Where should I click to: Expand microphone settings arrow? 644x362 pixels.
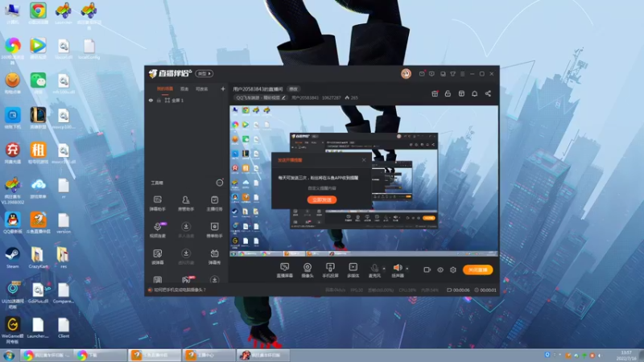pyautogui.click(x=384, y=269)
